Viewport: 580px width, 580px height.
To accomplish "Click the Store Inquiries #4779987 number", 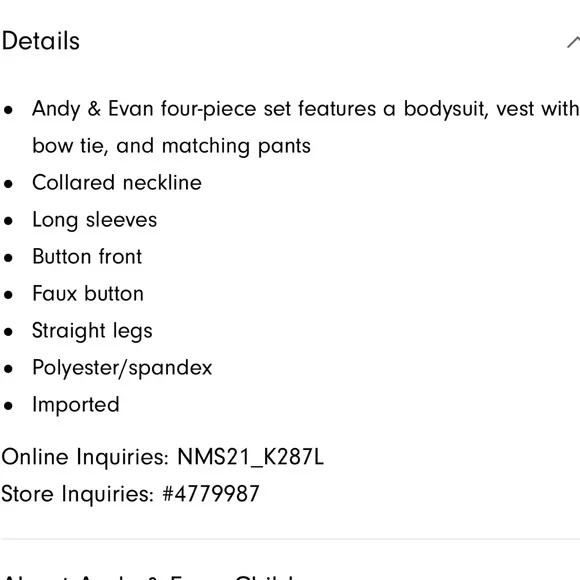I will (x=211, y=494).
